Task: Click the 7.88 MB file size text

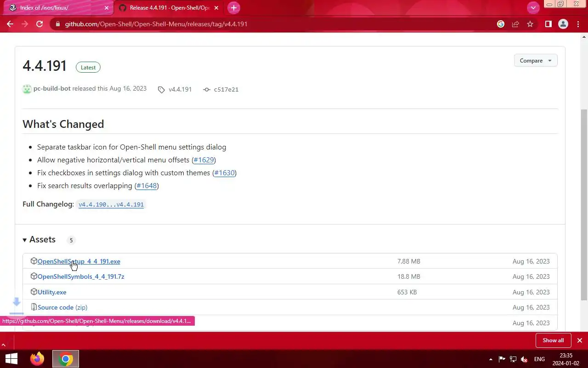Action: coord(409,261)
